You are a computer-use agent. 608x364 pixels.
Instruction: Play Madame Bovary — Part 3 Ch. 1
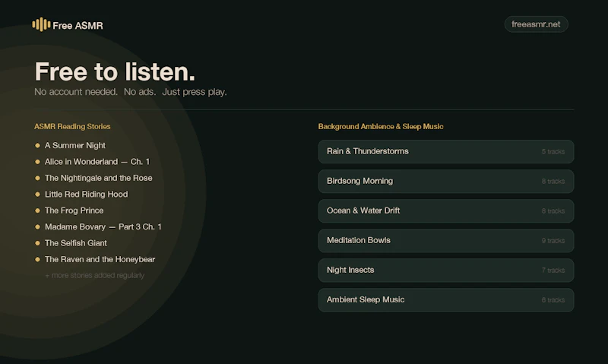click(103, 226)
